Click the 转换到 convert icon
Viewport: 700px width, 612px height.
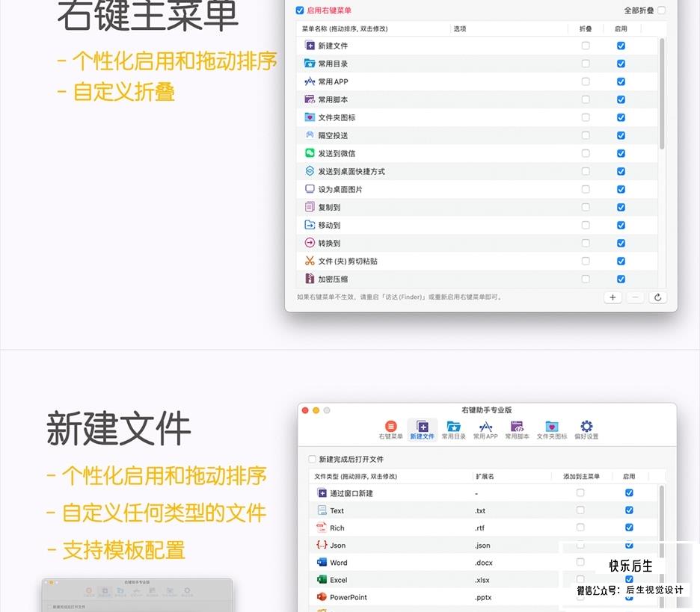[310, 243]
